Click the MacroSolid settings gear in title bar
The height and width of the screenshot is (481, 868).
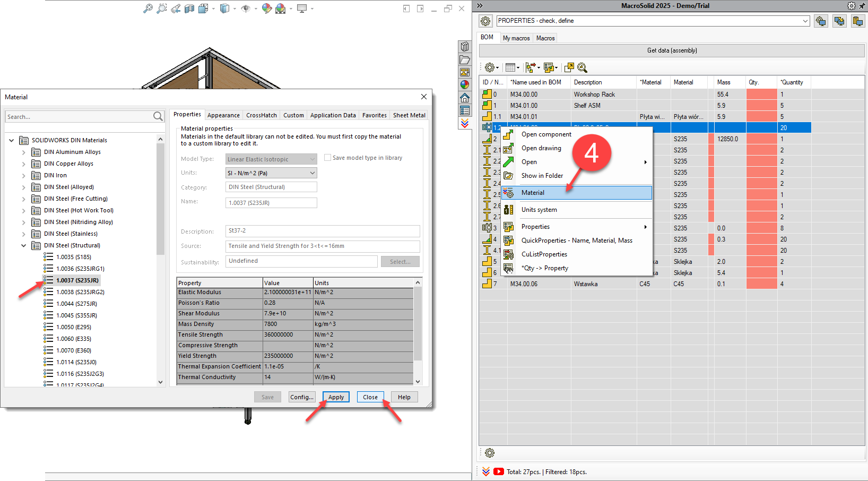click(852, 6)
